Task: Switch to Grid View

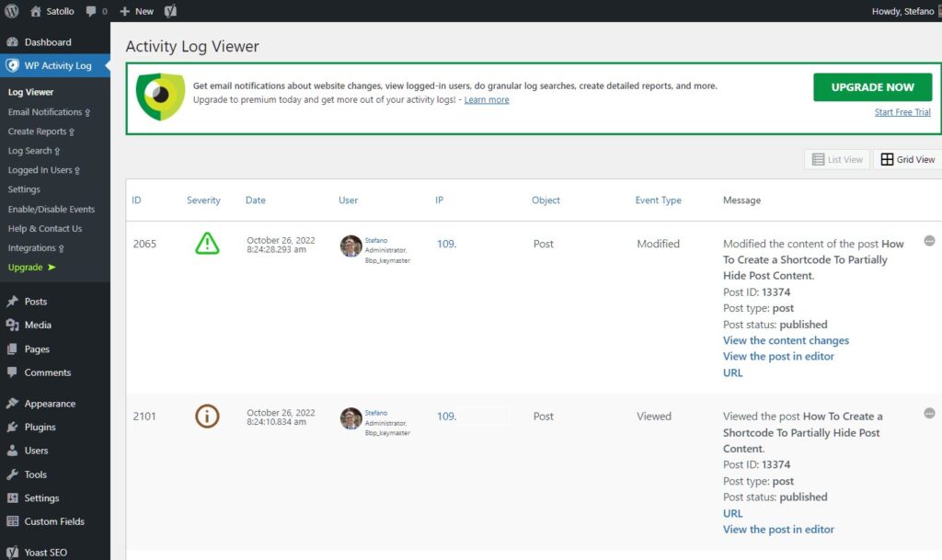Action: click(x=908, y=159)
